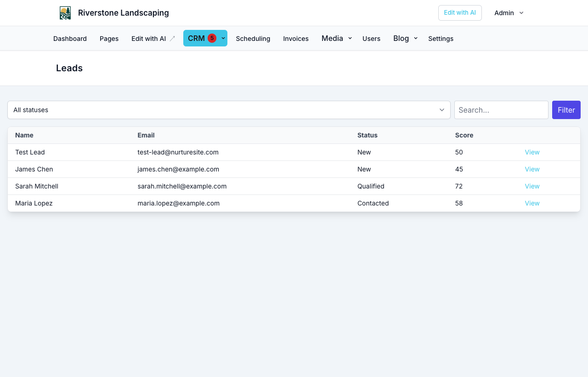Open the Scheduling section
588x377 pixels.
253,39
